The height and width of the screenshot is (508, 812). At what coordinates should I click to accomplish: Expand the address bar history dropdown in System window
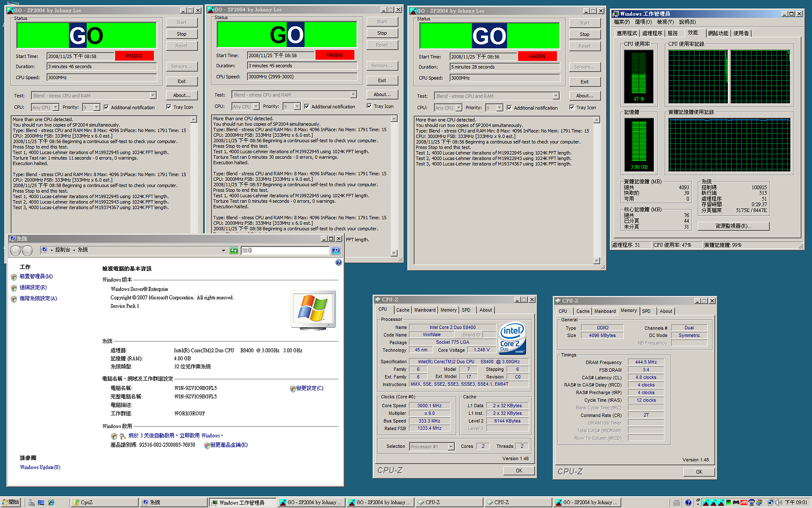coord(223,251)
